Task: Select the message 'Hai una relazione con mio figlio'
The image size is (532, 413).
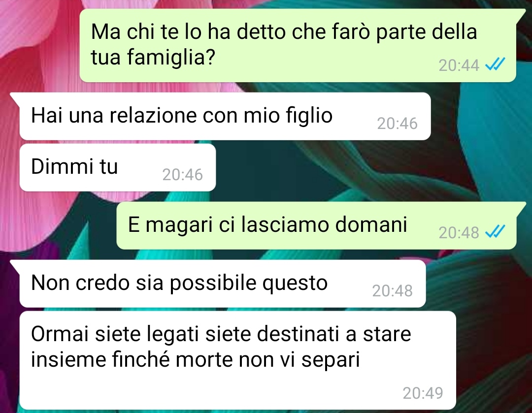Action: tap(225, 116)
